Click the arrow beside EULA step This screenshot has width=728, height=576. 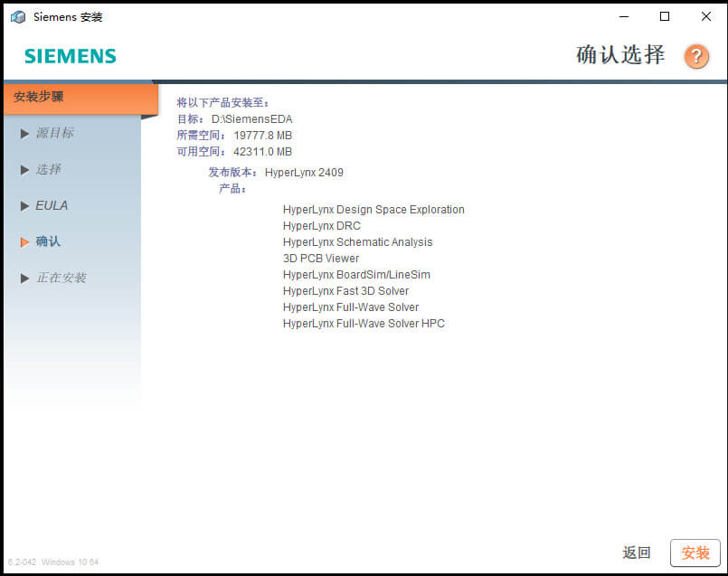[x=24, y=206]
